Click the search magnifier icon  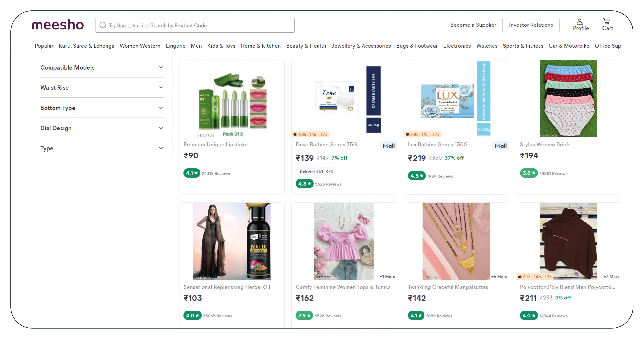pos(103,25)
